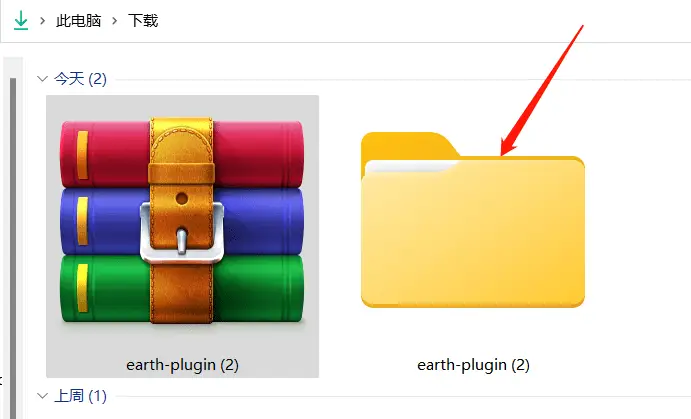Viewport: 691px width, 419px height.
Task: Select the yellow earth-plugin (2) folder icon
Action: pyautogui.click(x=472, y=219)
